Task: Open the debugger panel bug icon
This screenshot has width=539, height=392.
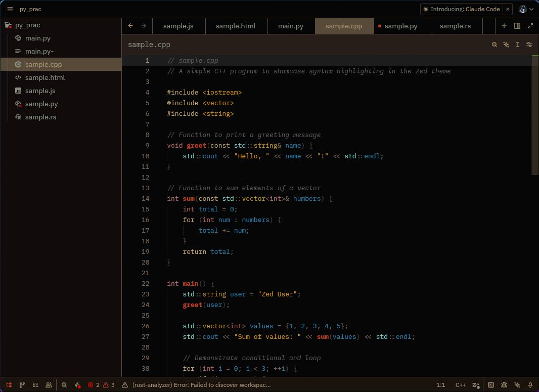Action: [504, 385]
